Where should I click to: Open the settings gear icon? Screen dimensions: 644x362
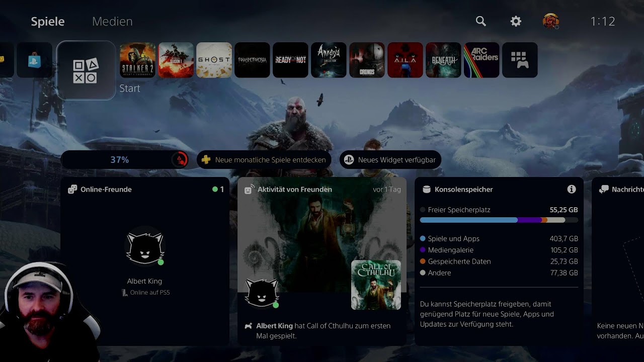pyautogui.click(x=516, y=21)
